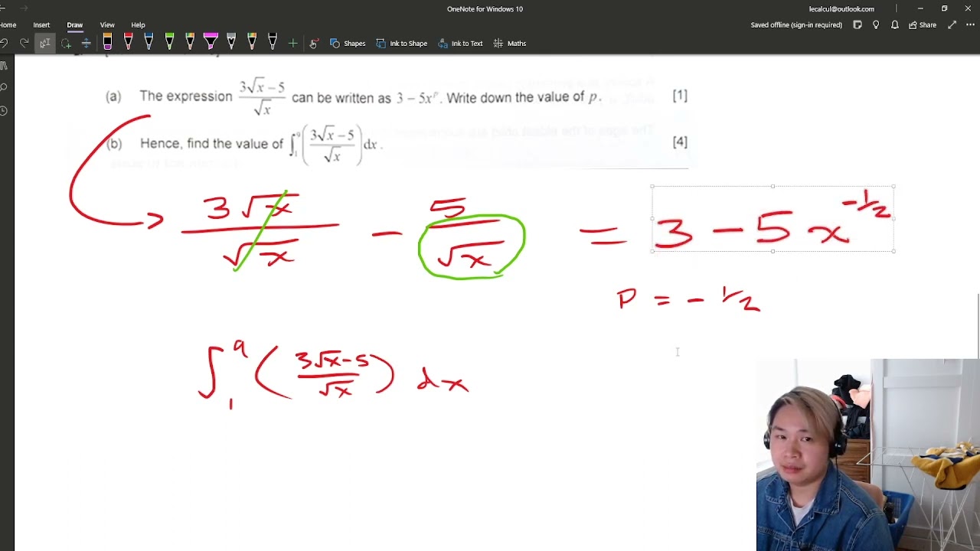Select the pink highlighter
Screen dimensions: 980x551
211,43
